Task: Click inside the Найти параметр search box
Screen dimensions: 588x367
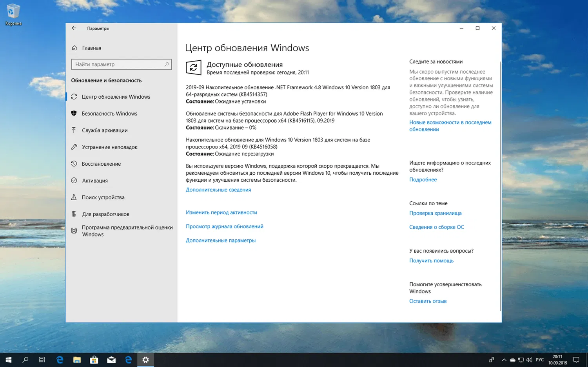Action: pos(122,64)
